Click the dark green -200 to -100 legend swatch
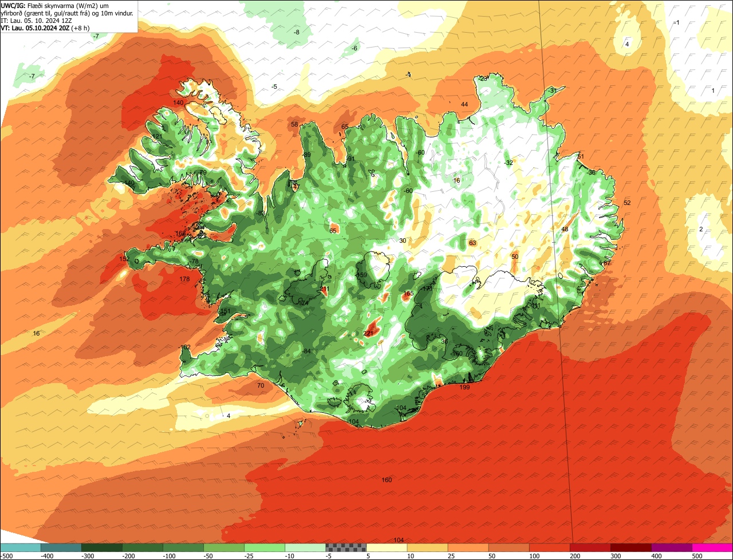Screen dimensions: 733x560 [142, 547]
